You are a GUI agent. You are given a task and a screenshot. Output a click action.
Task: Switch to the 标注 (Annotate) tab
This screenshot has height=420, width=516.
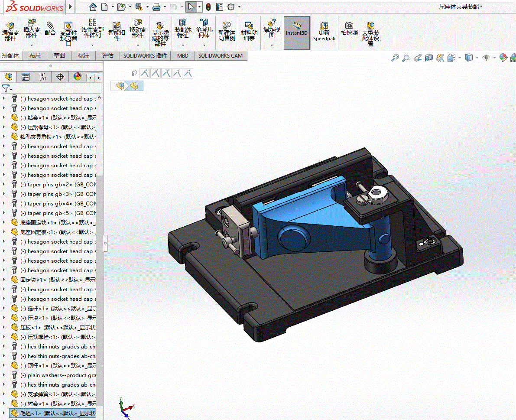tap(84, 55)
